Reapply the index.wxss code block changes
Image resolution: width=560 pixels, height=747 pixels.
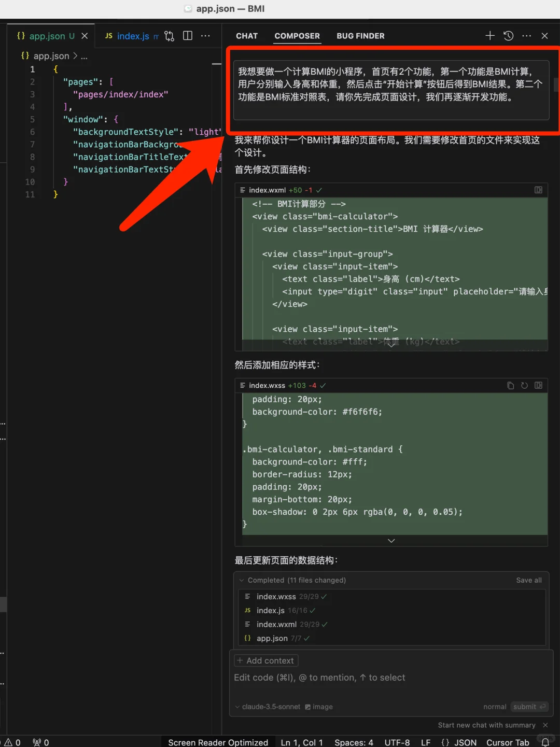[524, 385]
